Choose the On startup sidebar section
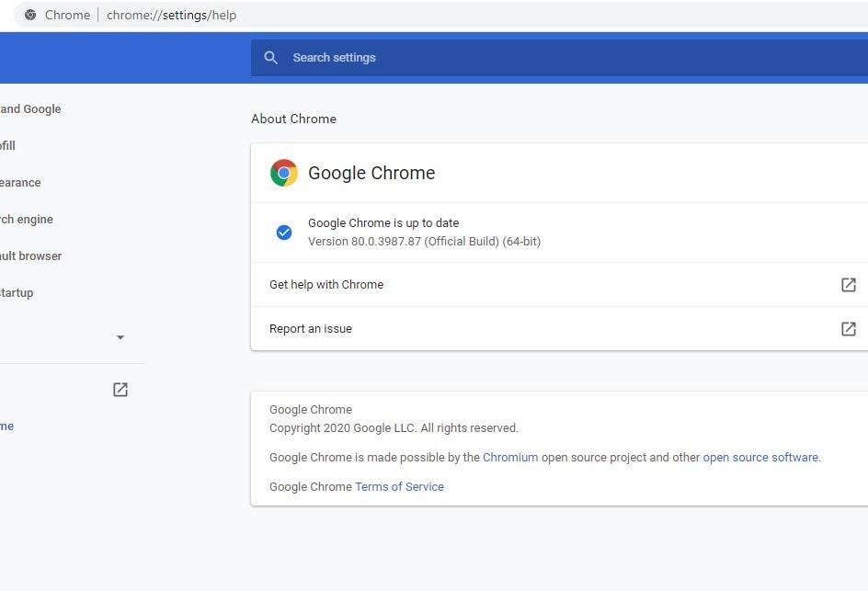 pos(17,292)
